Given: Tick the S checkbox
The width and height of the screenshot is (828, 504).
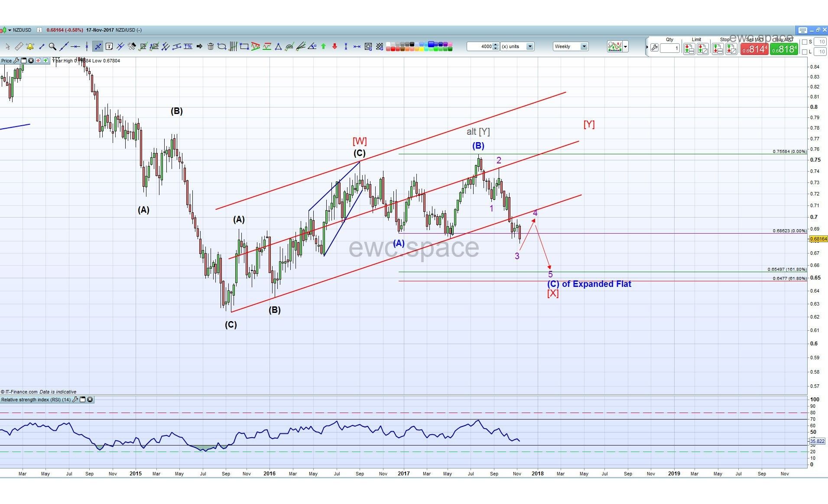Looking at the screenshot, I should [x=805, y=42].
